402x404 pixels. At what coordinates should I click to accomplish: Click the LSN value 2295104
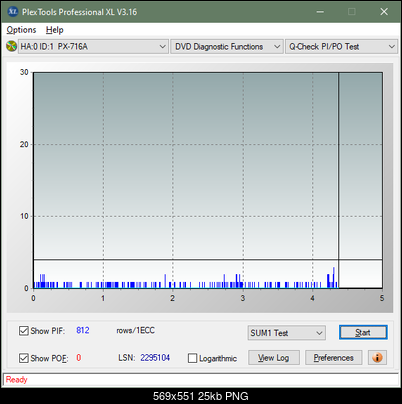tap(155, 358)
